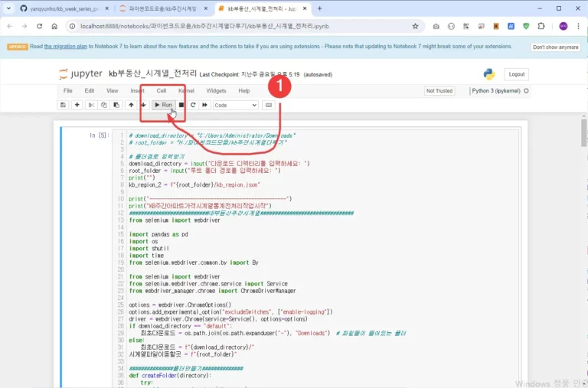588x388 pixels.
Task: Interrupt the kernel with the stop icon
Action: [181, 106]
